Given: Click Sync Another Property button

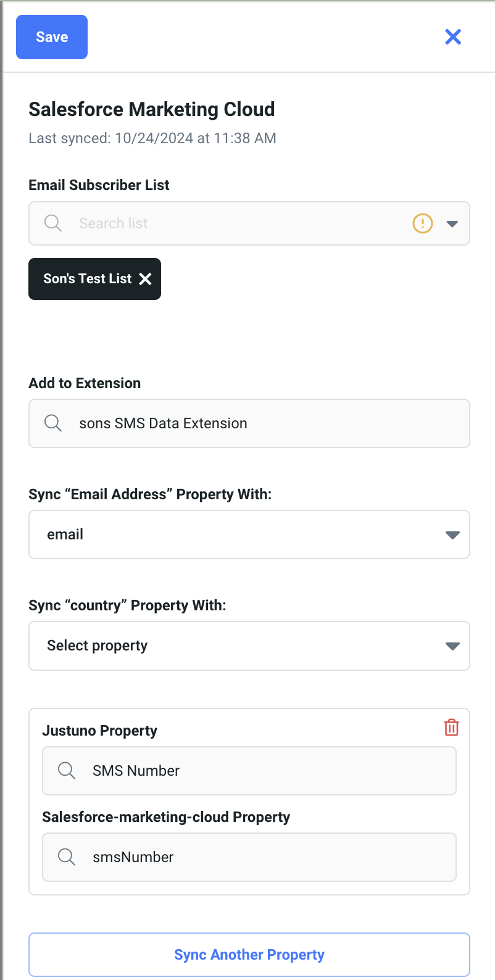Looking at the screenshot, I should (x=249, y=955).
